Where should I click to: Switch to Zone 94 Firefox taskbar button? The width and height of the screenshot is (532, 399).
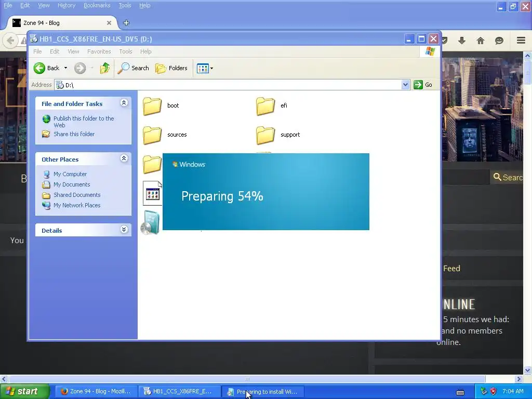tap(96, 392)
